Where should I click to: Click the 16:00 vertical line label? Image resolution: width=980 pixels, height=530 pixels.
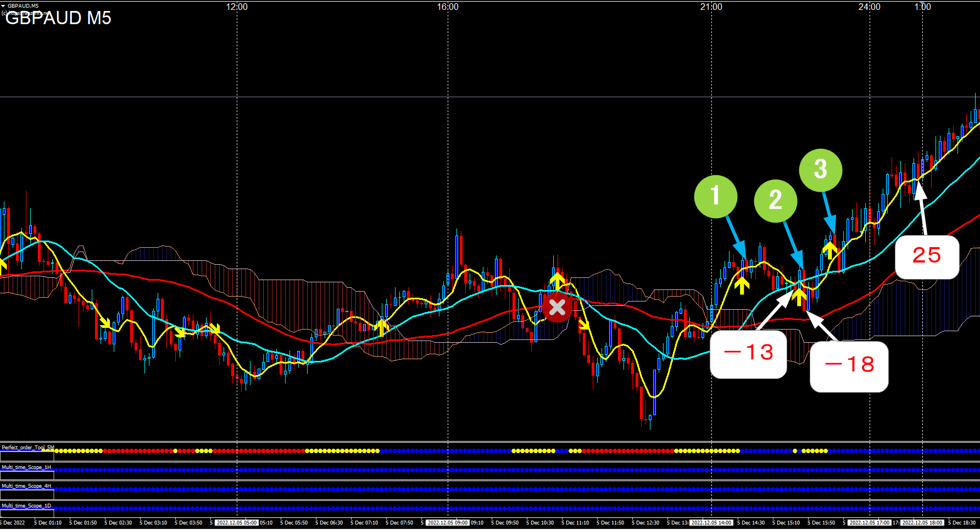tap(448, 7)
